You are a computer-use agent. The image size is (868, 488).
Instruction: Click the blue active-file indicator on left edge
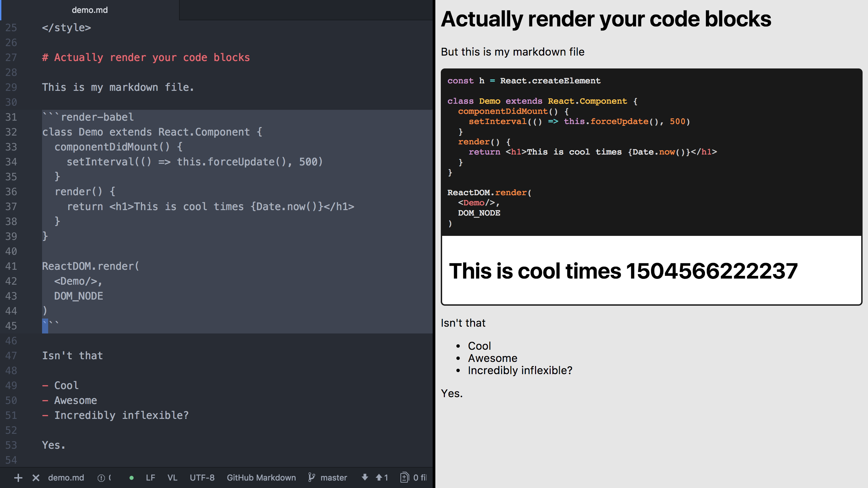point(1,10)
